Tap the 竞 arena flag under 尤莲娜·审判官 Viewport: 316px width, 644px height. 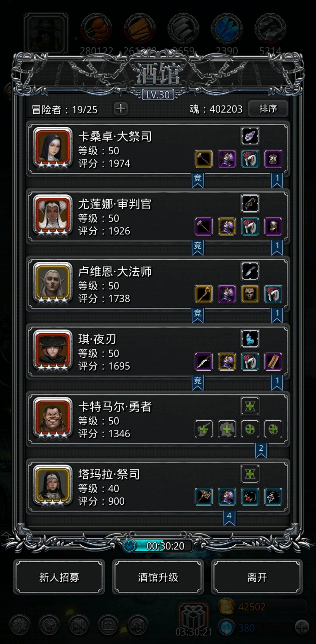198,247
